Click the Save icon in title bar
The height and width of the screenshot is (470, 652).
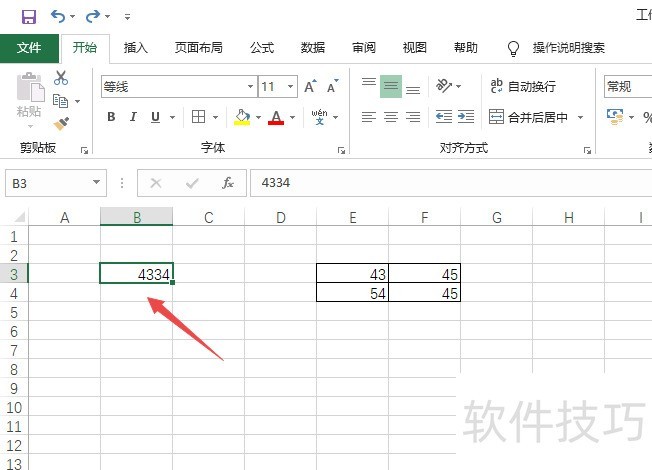[x=28, y=16]
